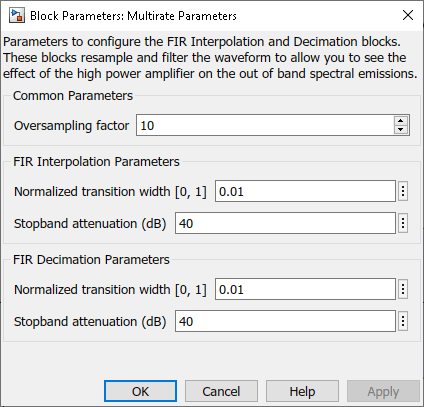Viewport: 424px width, 407px height.
Task: Click the FIR Interpolation stopband attenuation field
Action: tap(285, 223)
